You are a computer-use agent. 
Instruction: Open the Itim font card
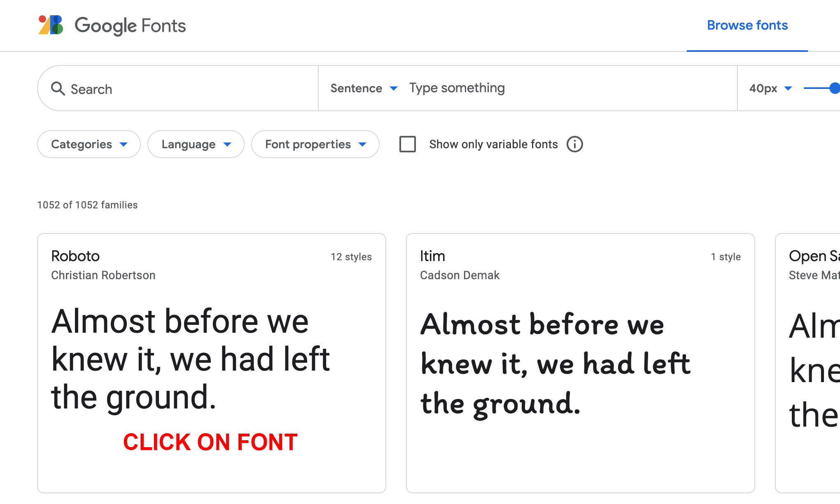(580, 362)
